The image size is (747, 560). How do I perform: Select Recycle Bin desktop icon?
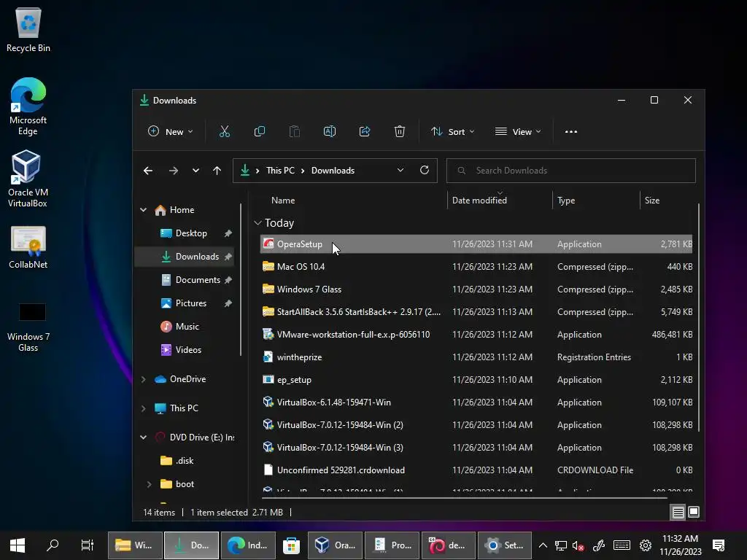[28, 29]
